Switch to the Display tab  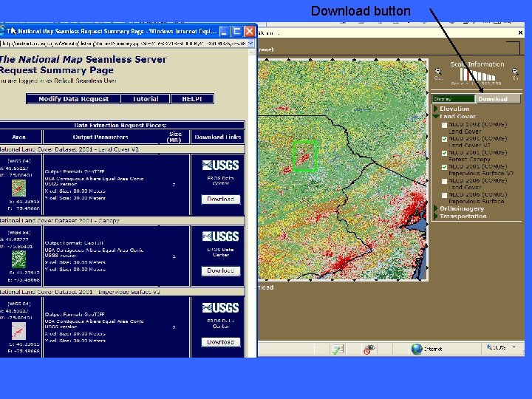tap(453, 99)
